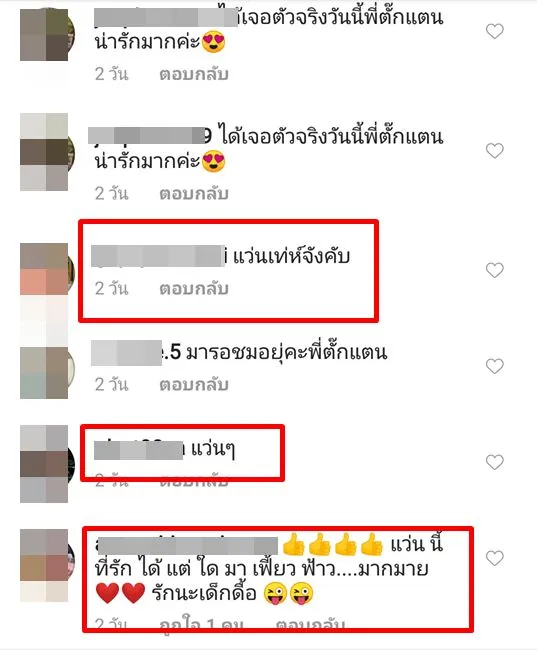537x655 pixels.
Task: Click ตอบกลับ under รักนะเด็กดื้อ comment
Action: (x=310, y=624)
